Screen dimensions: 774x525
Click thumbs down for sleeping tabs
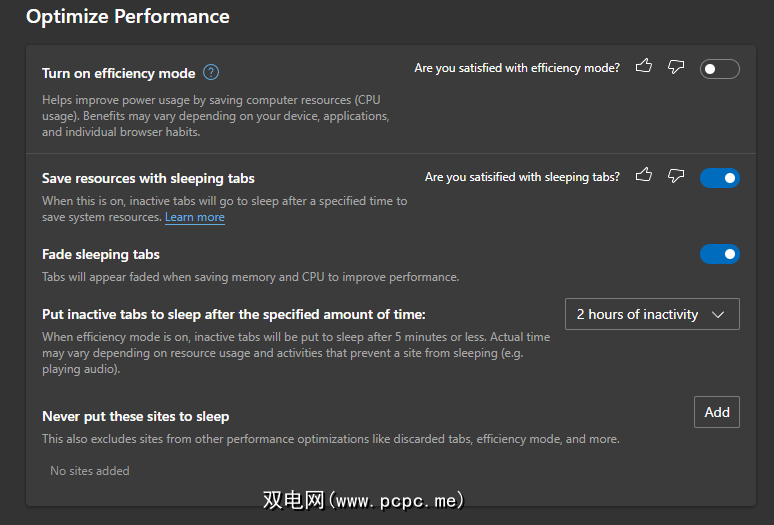point(676,176)
